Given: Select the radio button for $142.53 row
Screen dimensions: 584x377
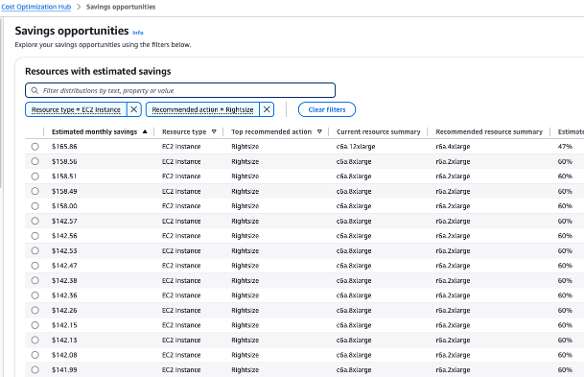Looking at the screenshot, I should point(35,251).
